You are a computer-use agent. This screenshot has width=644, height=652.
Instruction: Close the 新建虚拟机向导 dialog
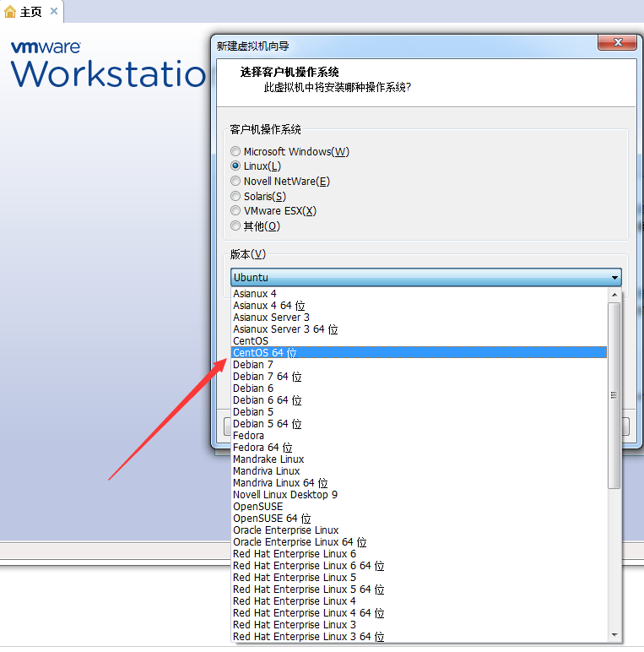coord(616,43)
